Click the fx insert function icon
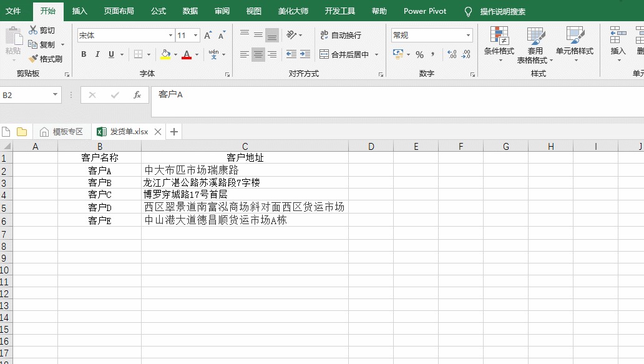644x364 pixels. (137, 95)
